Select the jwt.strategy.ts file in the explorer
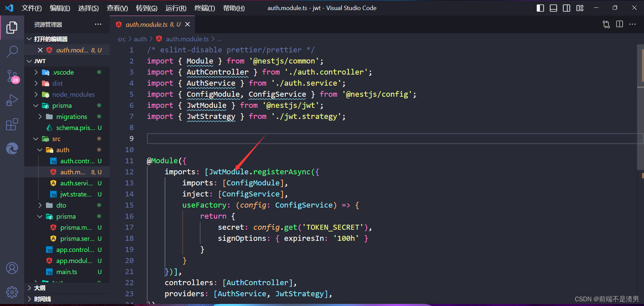This screenshot has height=306, width=644. pos(76,194)
